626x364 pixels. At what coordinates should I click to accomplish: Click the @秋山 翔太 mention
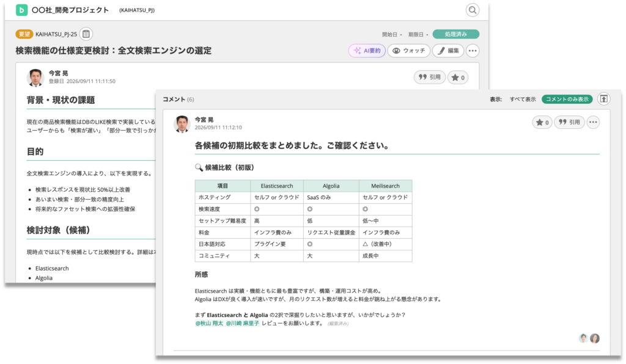coord(209,323)
